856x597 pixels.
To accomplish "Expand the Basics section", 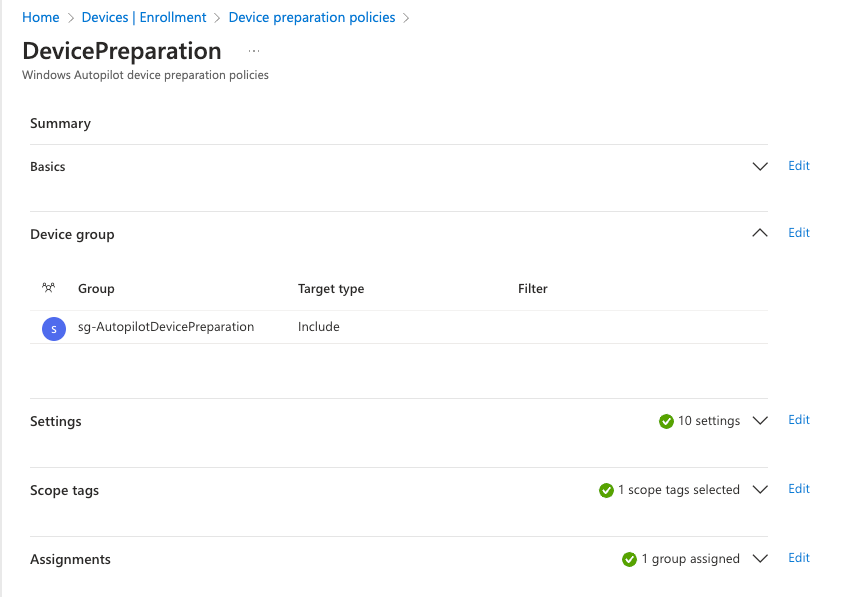I will (760, 166).
